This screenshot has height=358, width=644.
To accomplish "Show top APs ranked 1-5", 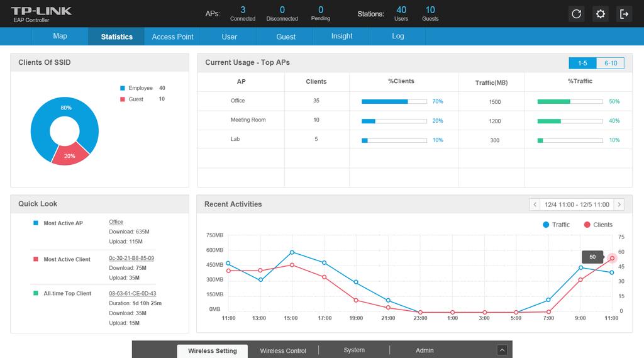I will tap(582, 63).
